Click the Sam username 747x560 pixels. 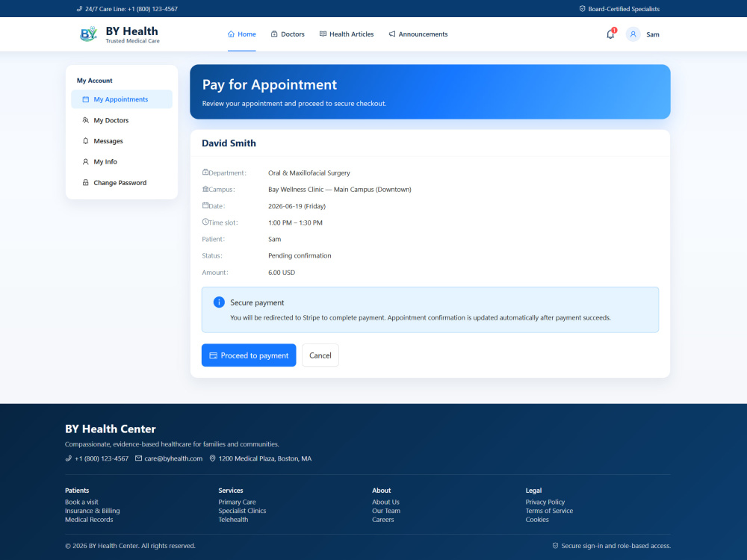tap(653, 34)
